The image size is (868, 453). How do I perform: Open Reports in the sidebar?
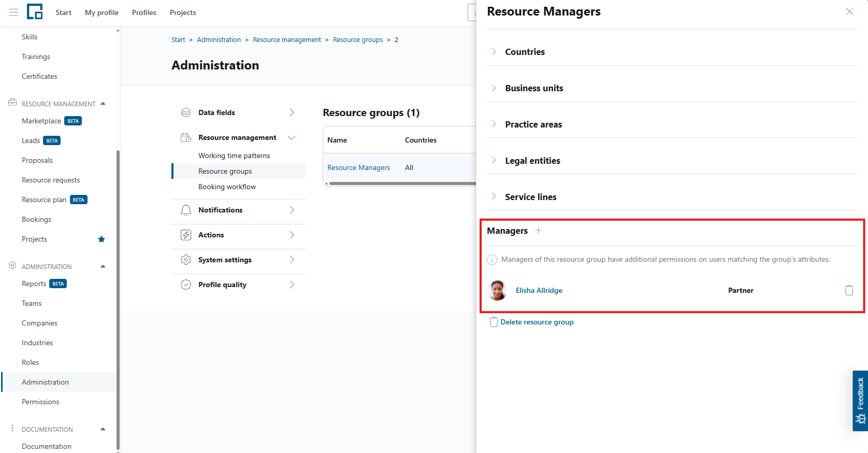click(x=34, y=284)
